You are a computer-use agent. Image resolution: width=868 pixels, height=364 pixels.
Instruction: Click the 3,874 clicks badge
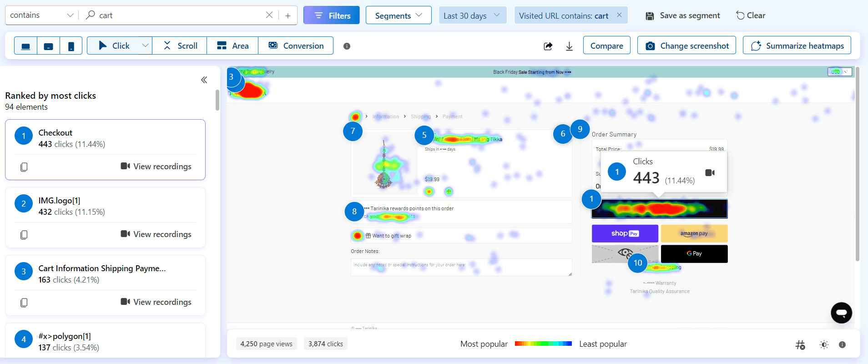(326, 344)
